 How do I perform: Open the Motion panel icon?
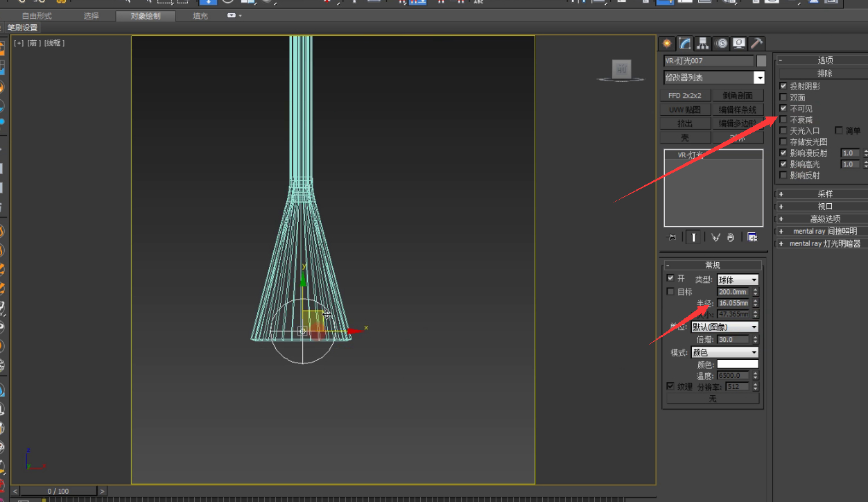[721, 44]
